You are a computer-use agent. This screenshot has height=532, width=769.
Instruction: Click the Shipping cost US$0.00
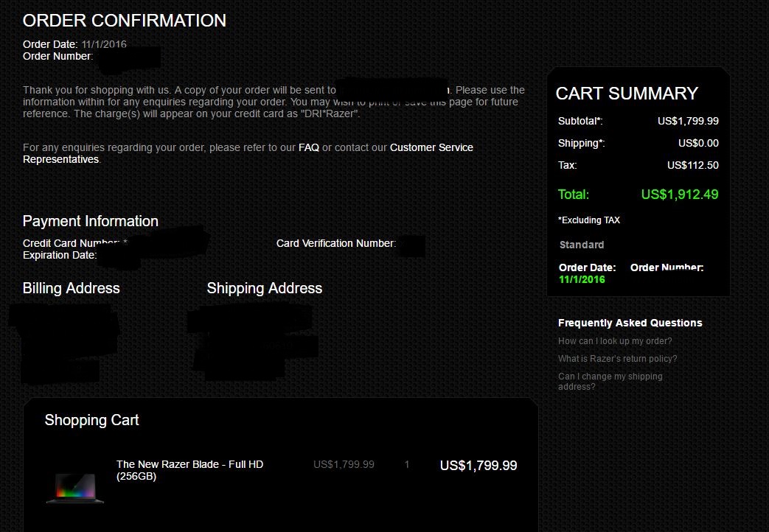[698, 143]
